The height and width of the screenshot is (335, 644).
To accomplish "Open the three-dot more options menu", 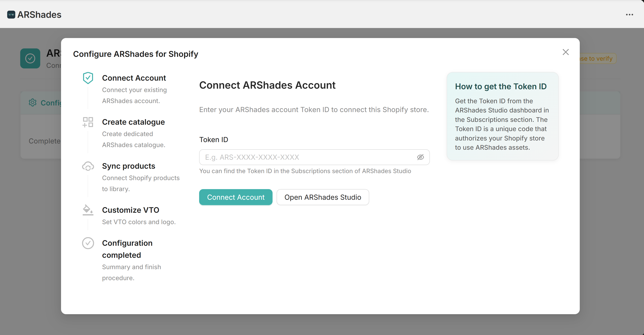I will [x=629, y=15].
